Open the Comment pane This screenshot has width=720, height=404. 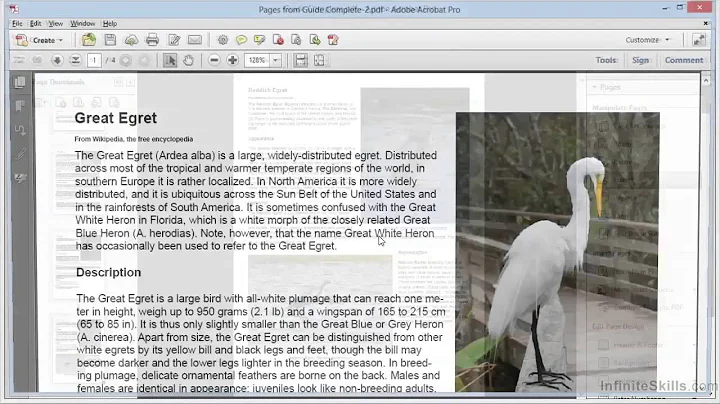pos(684,60)
